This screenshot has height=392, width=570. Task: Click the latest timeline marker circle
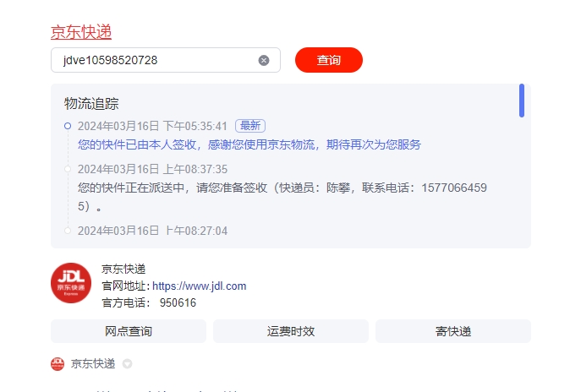pos(68,126)
